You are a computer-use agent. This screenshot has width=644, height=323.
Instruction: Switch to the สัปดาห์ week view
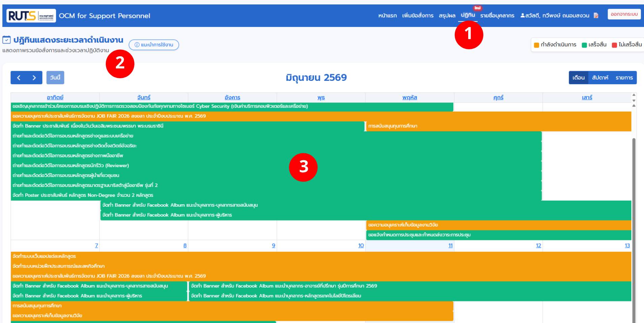(600, 78)
